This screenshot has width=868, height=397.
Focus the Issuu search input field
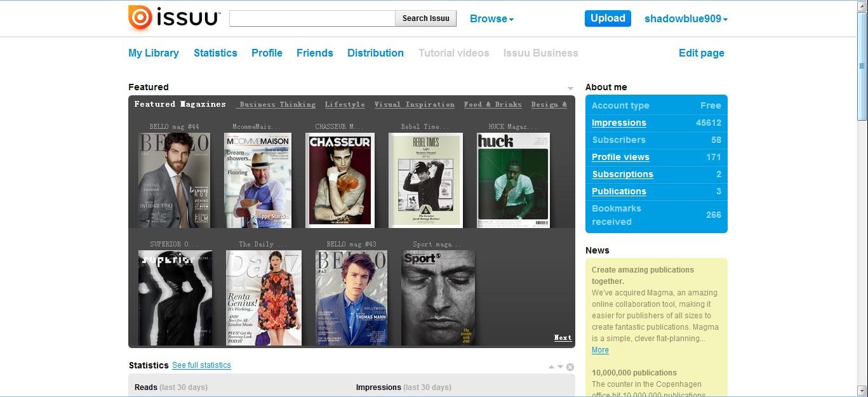point(312,18)
